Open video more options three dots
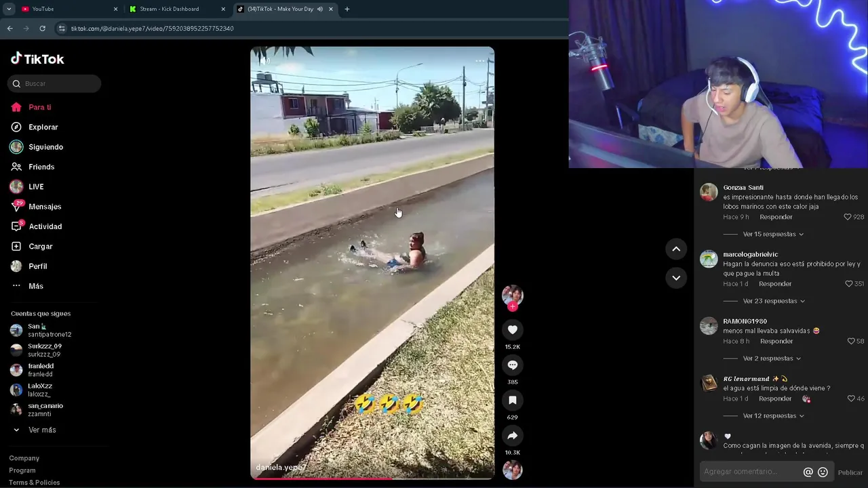868x488 pixels. click(x=480, y=61)
